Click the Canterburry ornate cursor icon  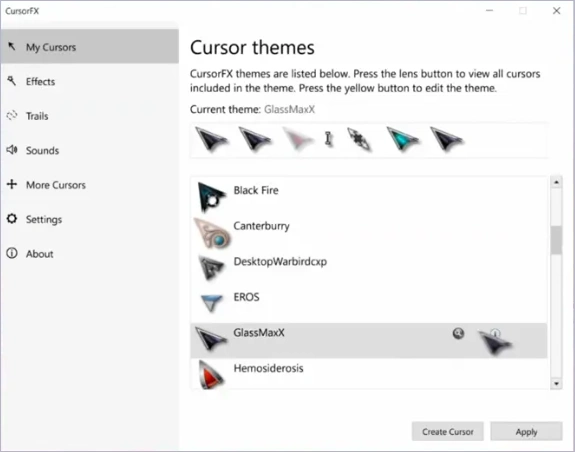click(x=213, y=233)
